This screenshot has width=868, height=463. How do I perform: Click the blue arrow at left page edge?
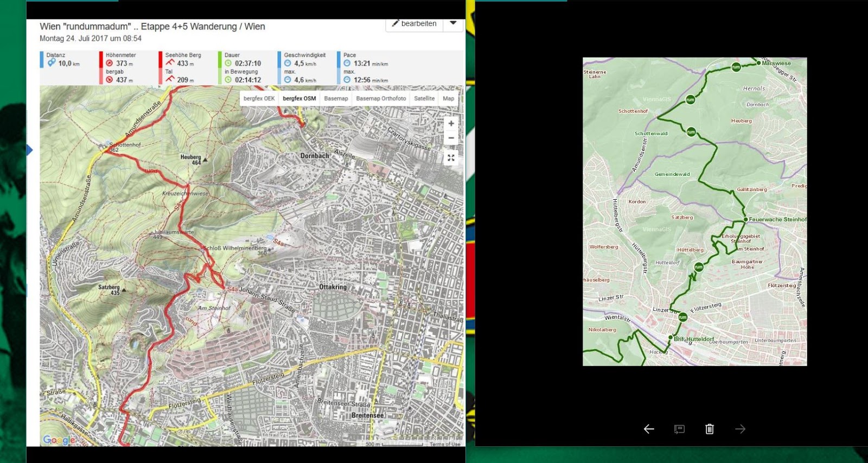click(x=29, y=150)
